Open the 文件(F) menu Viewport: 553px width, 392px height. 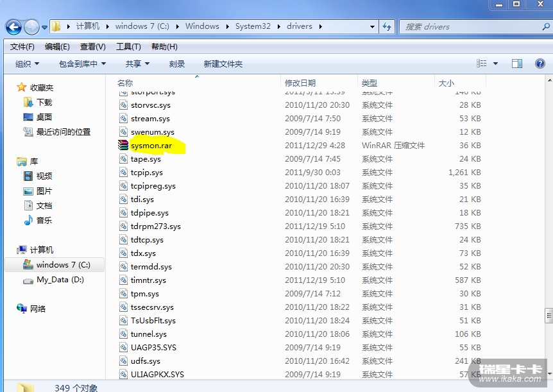point(22,47)
